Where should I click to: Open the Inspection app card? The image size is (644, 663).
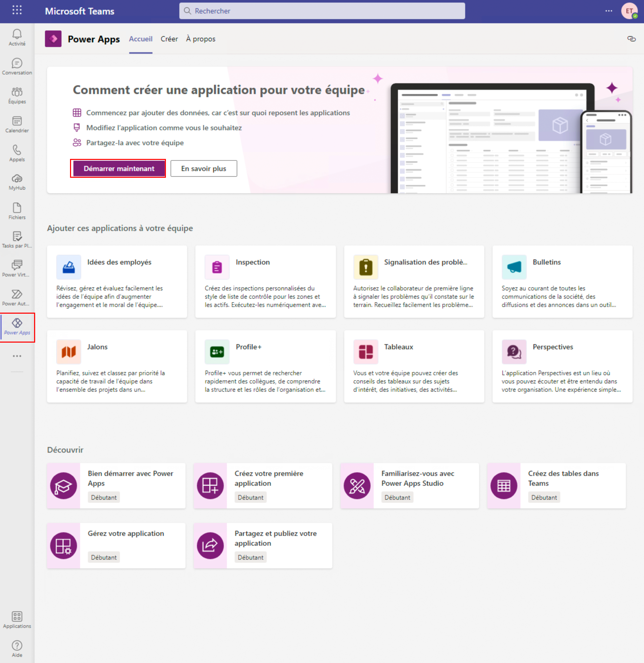click(x=266, y=281)
